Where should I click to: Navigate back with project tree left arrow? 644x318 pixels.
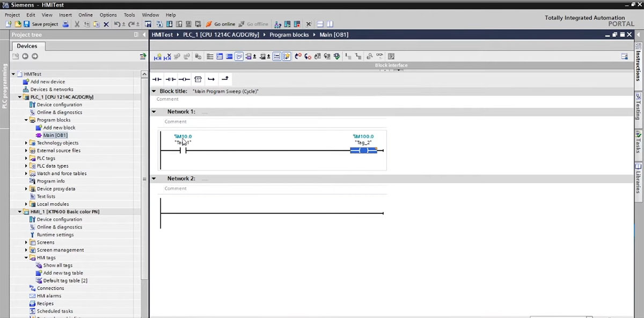[25, 56]
